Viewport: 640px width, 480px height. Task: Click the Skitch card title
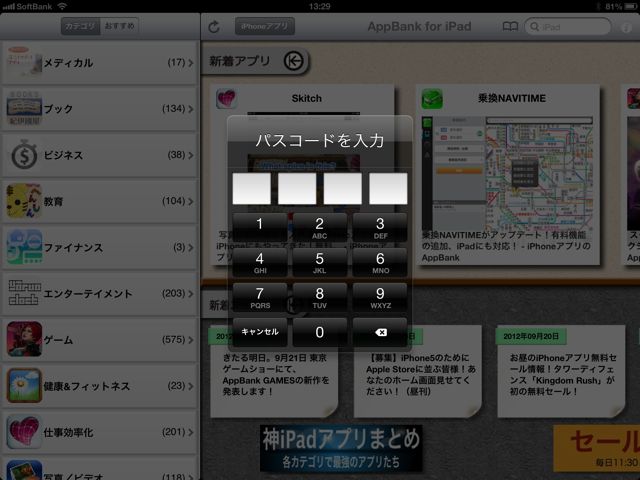[x=307, y=98]
